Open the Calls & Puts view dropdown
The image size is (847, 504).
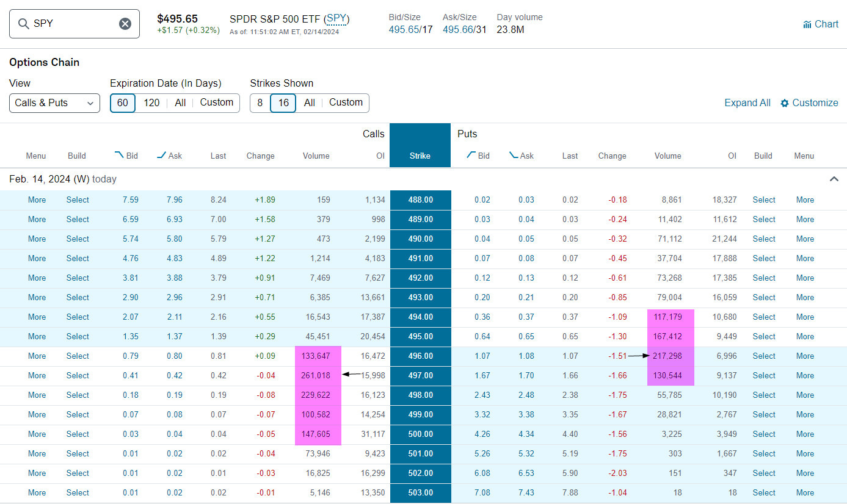tap(54, 103)
